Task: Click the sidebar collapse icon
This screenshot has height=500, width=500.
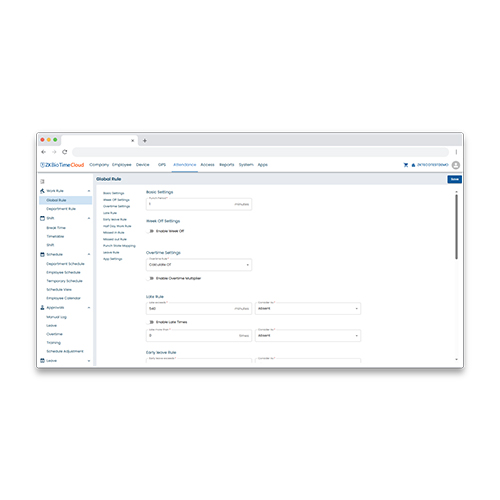Action: pos(42,181)
